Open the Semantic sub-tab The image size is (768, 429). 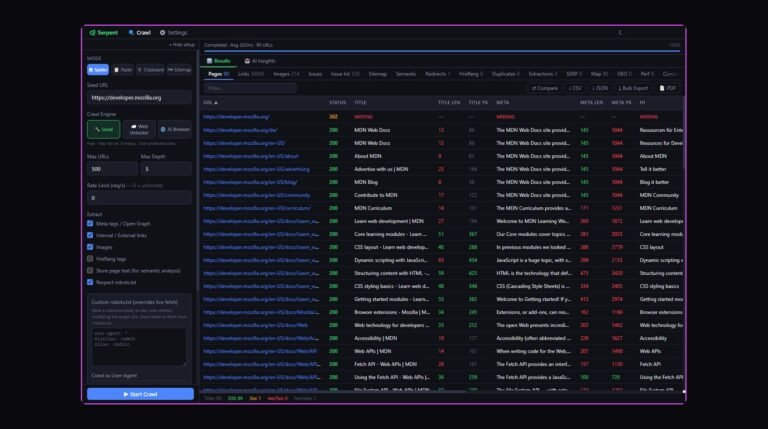(406, 74)
